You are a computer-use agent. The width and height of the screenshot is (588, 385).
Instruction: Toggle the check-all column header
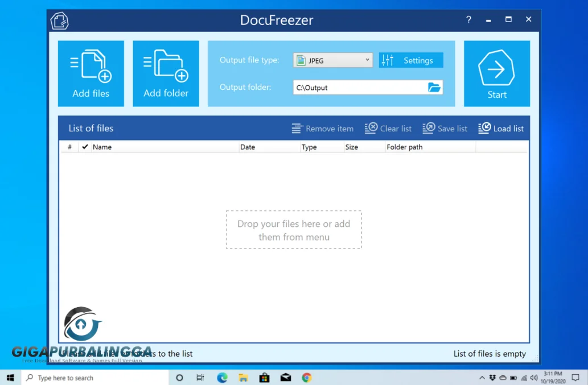85,147
